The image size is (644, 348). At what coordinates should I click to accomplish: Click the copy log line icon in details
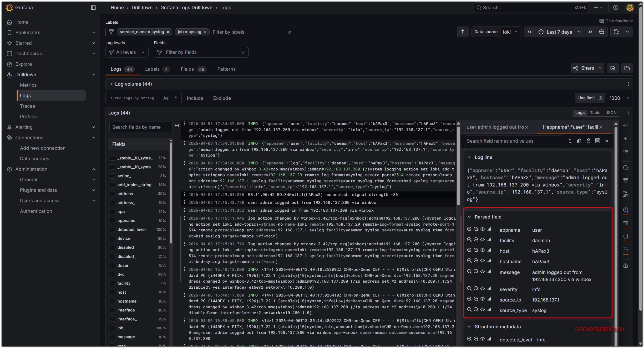click(579, 141)
